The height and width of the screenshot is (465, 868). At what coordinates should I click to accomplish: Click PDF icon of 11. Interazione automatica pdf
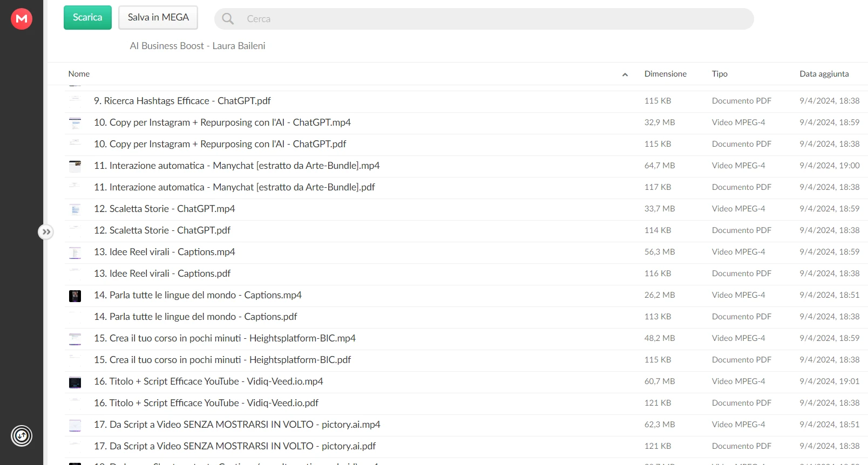click(x=75, y=188)
